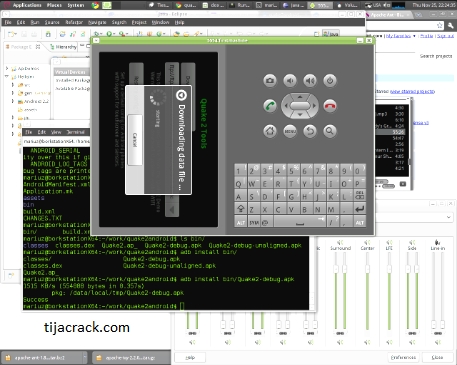The height and width of the screenshot is (365, 457).
Task: Select Virtual Devices in the AVD manager list
Action: 71,72
